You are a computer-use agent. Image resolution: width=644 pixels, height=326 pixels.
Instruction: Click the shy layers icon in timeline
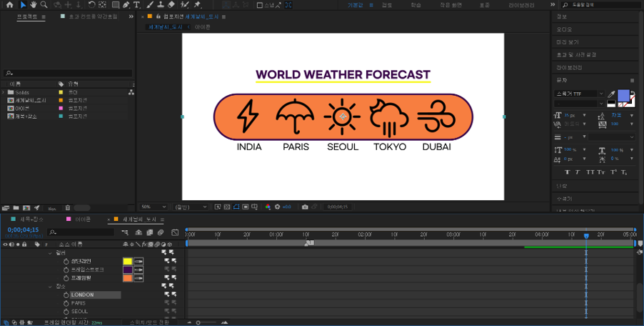pos(139,232)
